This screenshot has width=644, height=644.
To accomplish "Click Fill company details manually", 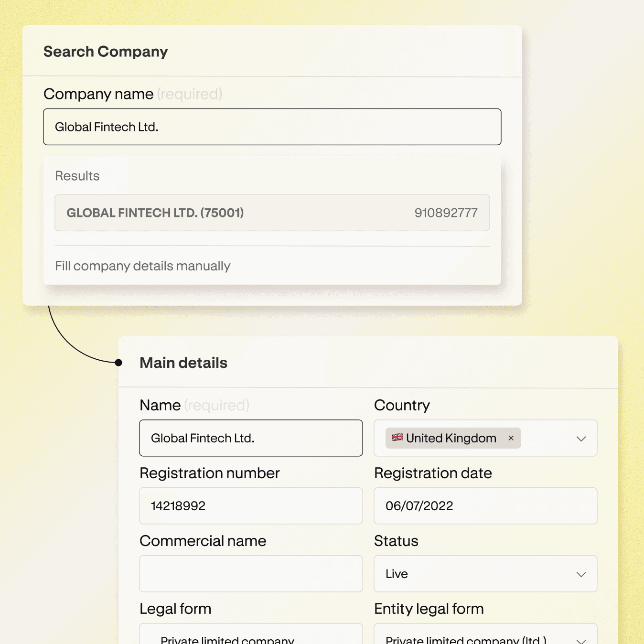I will point(142,266).
